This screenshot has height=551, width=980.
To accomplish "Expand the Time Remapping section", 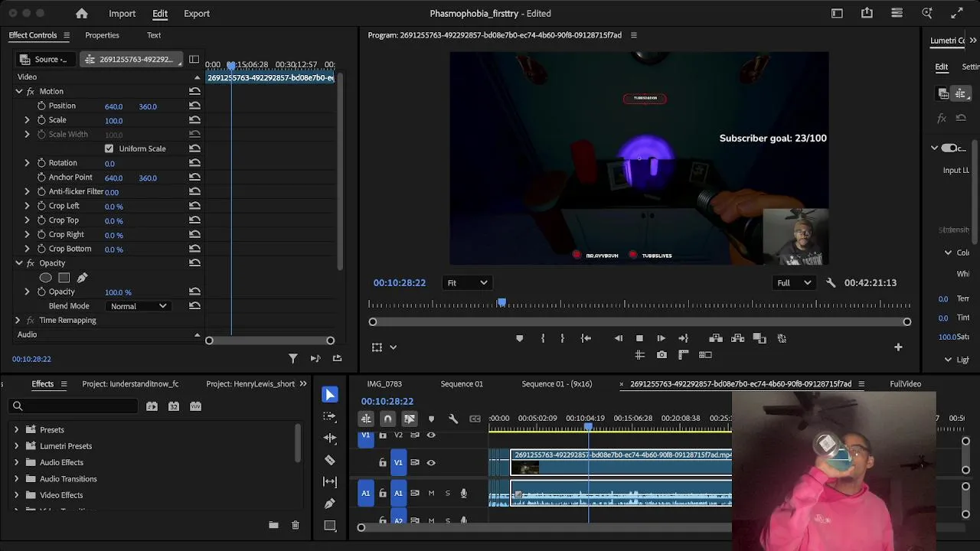I will tap(18, 320).
